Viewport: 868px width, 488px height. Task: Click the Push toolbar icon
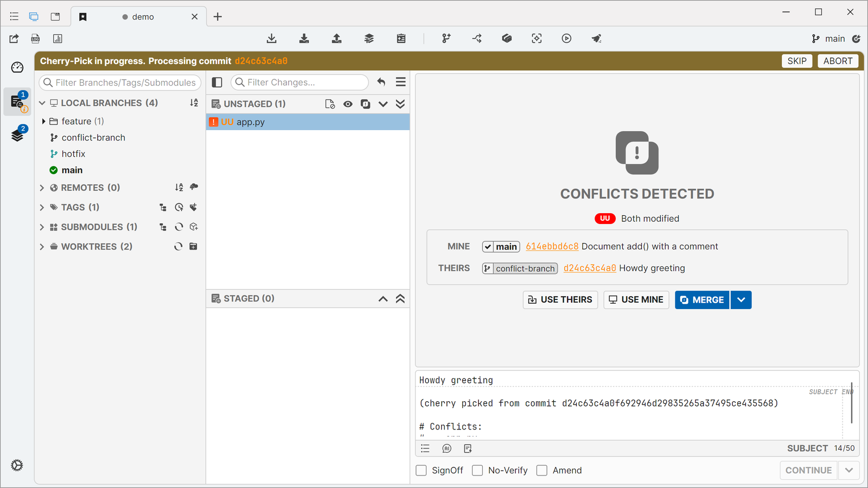point(337,38)
